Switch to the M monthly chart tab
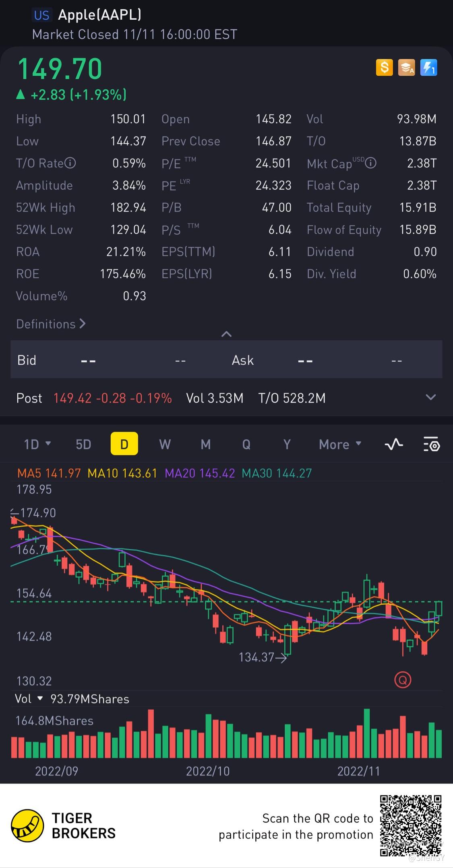This screenshot has height=868, width=453. (206, 444)
